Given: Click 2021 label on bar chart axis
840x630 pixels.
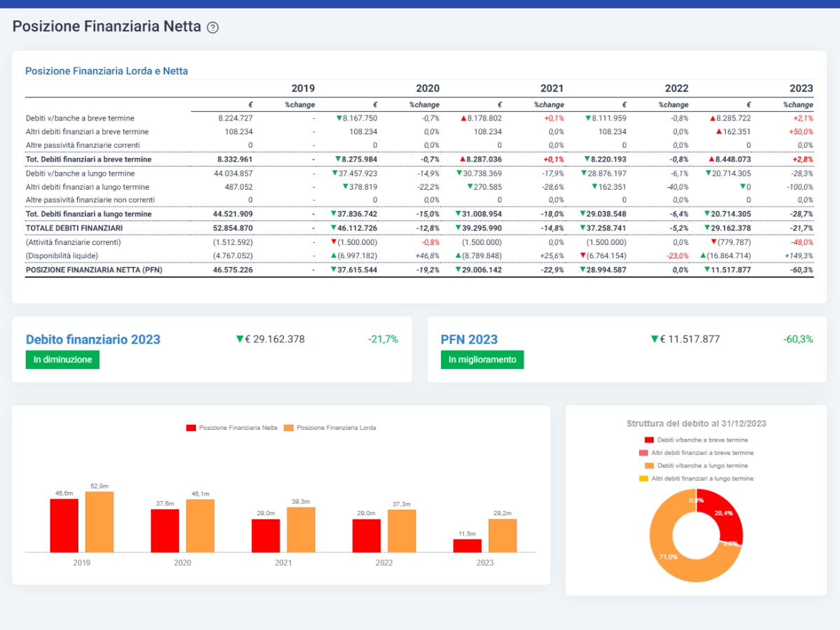Looking at the screenshot, I should click(x=283, y=562).
